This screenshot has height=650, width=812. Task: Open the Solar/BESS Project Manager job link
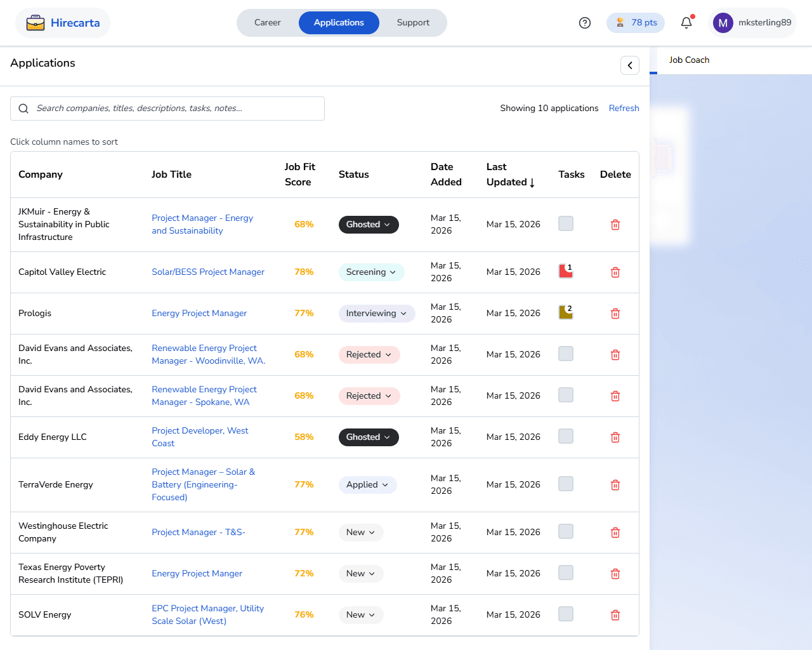[207, 272]
